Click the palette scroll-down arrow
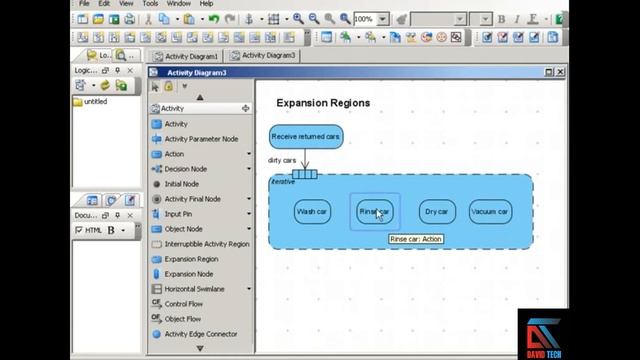Screen dimensions: 640x360 click(200, 349)
